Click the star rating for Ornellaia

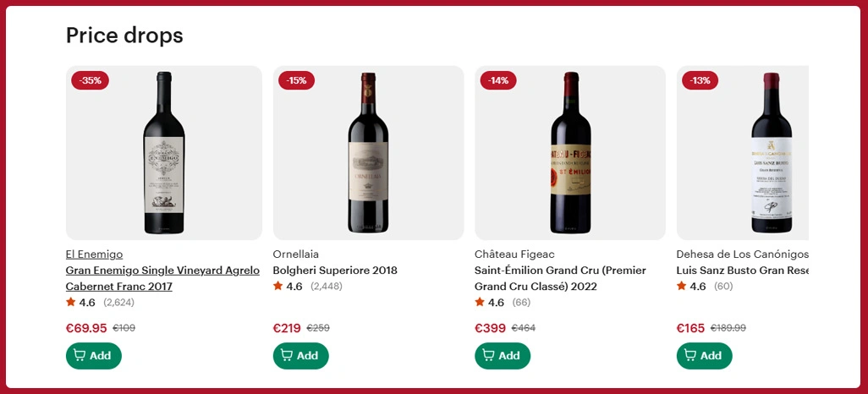tap(288, 287)
